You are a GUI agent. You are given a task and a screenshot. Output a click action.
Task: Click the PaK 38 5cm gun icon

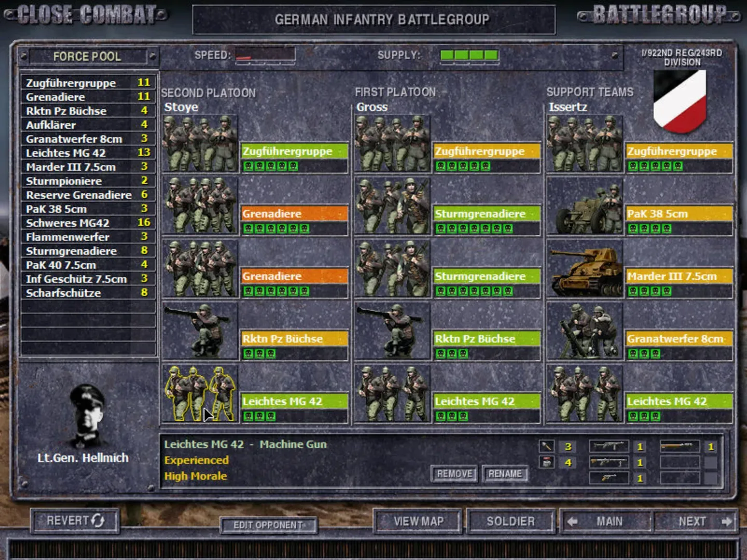[x=585, y=207]
